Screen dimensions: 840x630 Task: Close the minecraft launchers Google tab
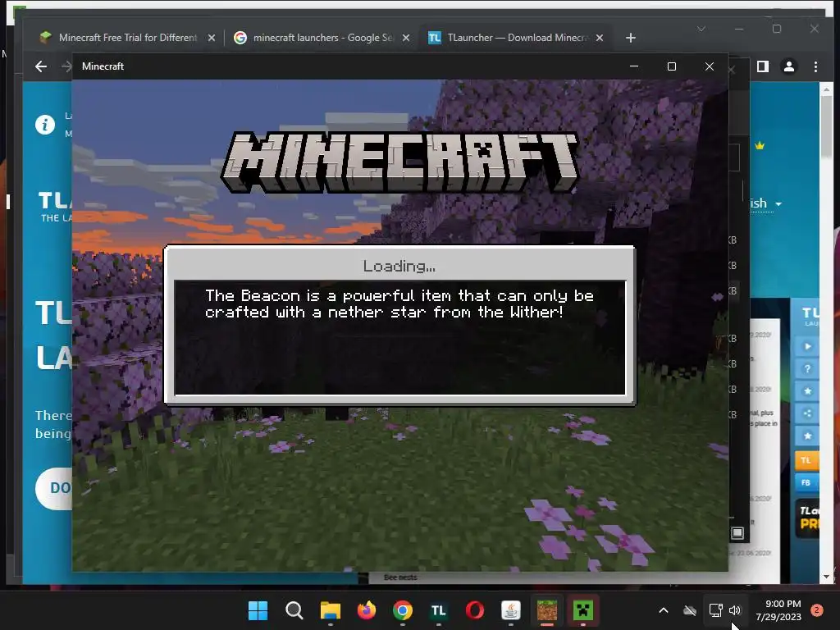pyautogui.click(x=406, y=38)
